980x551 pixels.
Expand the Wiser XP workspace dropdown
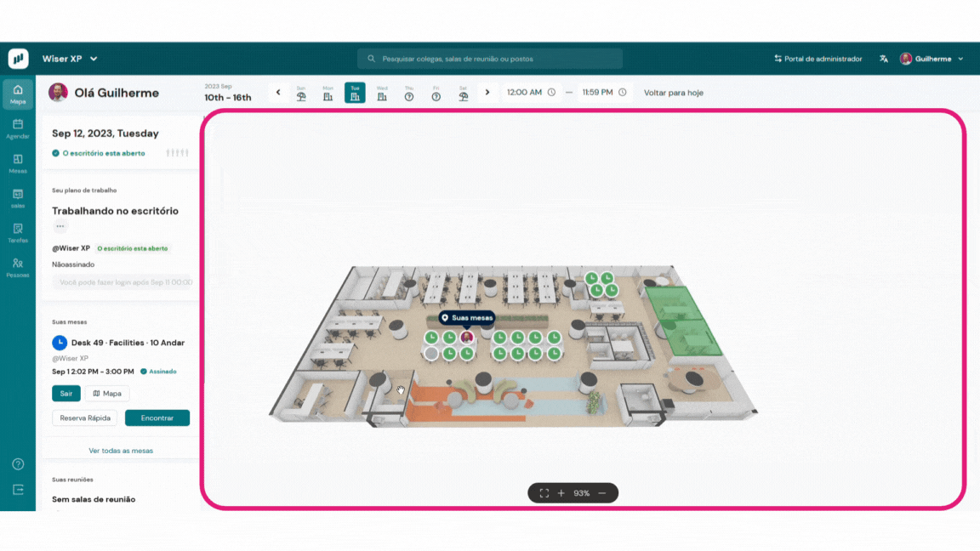pyautogui.click(x=70, y=59)
